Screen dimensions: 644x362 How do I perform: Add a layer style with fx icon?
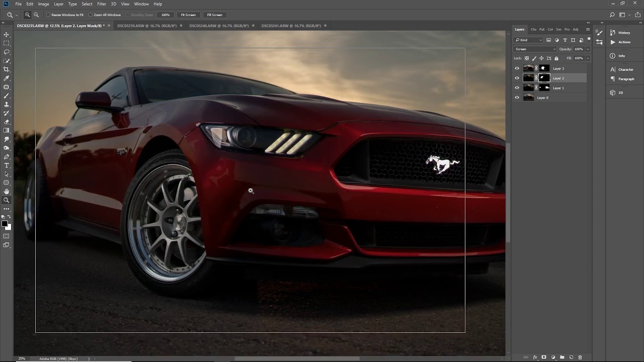pyautogui.click(x=535, y=357)
